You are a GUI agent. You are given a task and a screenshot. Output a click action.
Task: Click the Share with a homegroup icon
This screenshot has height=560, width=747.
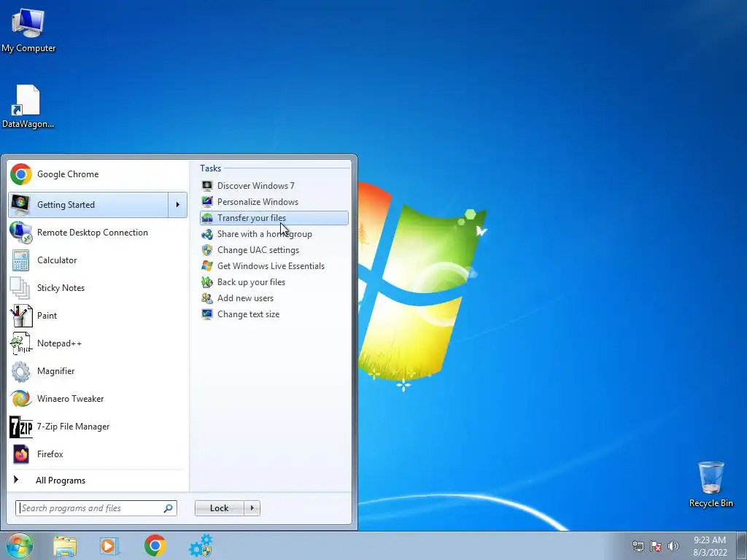point(206,234)
